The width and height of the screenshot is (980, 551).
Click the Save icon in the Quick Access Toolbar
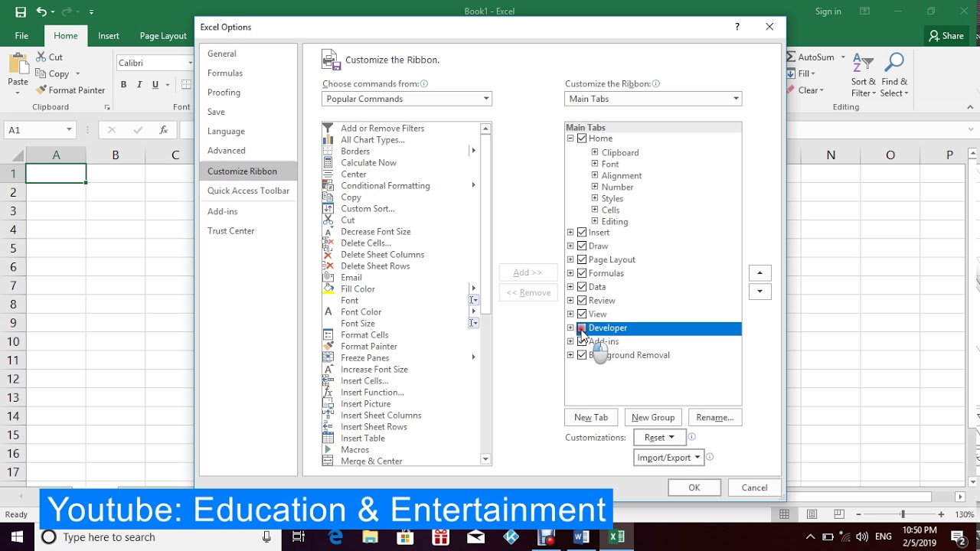pyautogui.click(x=21, y=11)
